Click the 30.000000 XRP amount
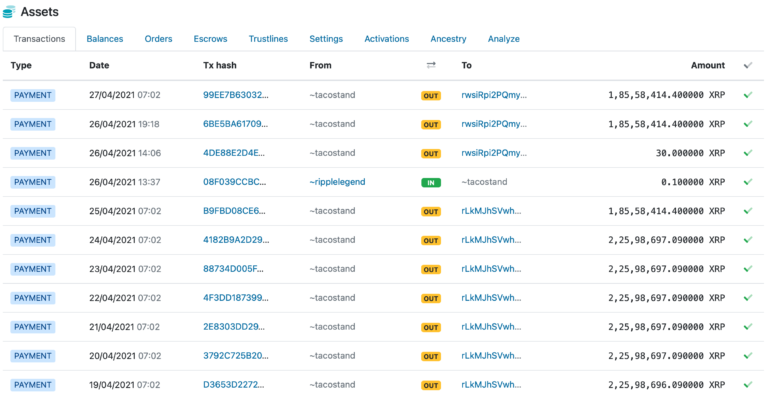 690,153
